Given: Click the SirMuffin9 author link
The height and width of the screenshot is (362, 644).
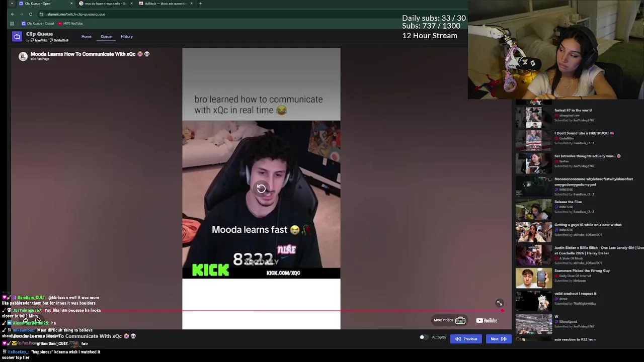Looking at the screenshot, I should tap(59, 40).
